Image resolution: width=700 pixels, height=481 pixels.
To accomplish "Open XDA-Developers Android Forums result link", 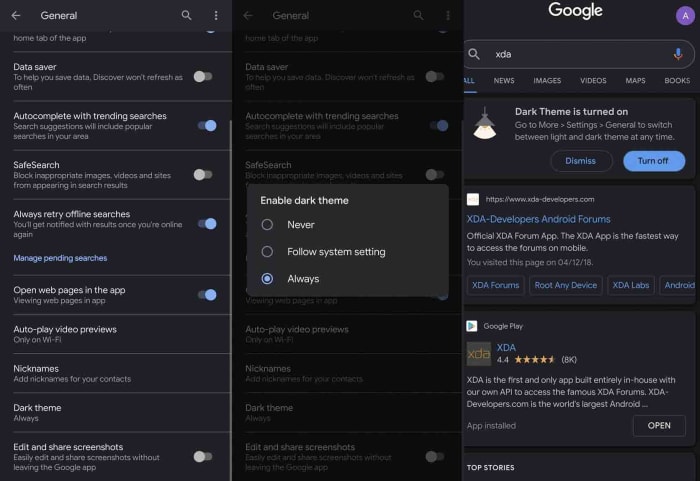I will (538, 219).
